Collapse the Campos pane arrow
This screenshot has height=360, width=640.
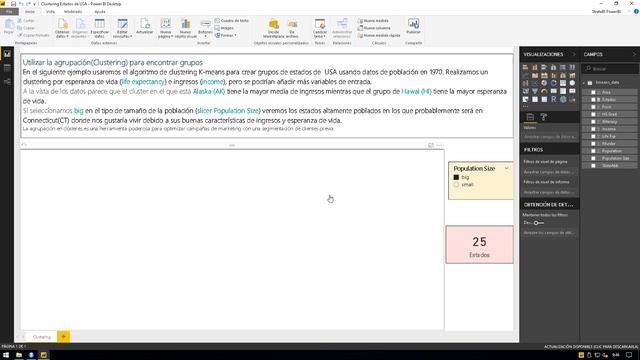[x=634, y=54]
